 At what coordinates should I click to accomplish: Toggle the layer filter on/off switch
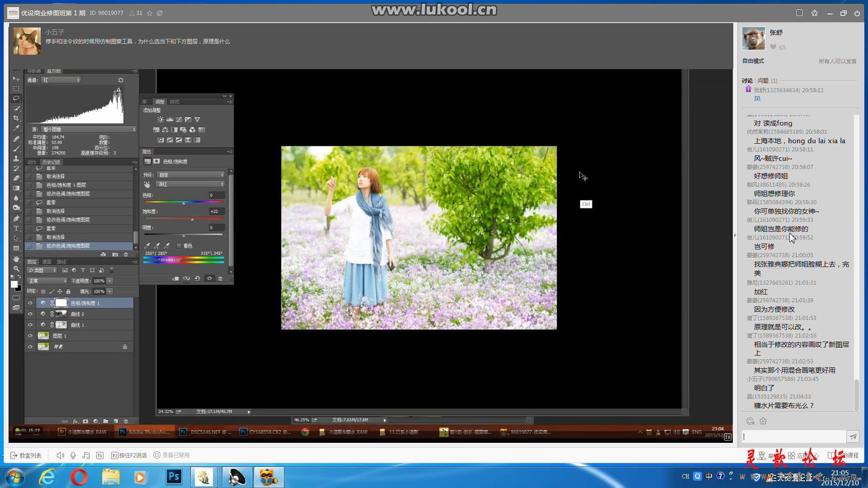click(112, 270)
